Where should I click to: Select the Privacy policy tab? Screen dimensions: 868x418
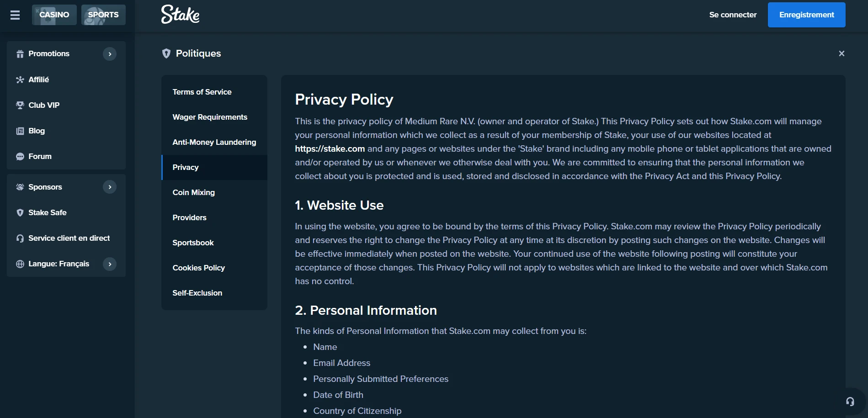pyautogui.click(x=214, y=167)
